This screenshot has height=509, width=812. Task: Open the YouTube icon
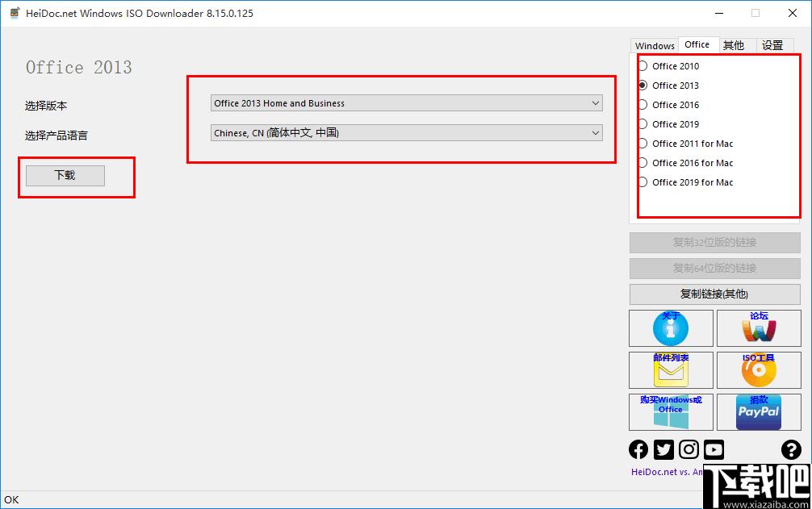click(714, 449)
